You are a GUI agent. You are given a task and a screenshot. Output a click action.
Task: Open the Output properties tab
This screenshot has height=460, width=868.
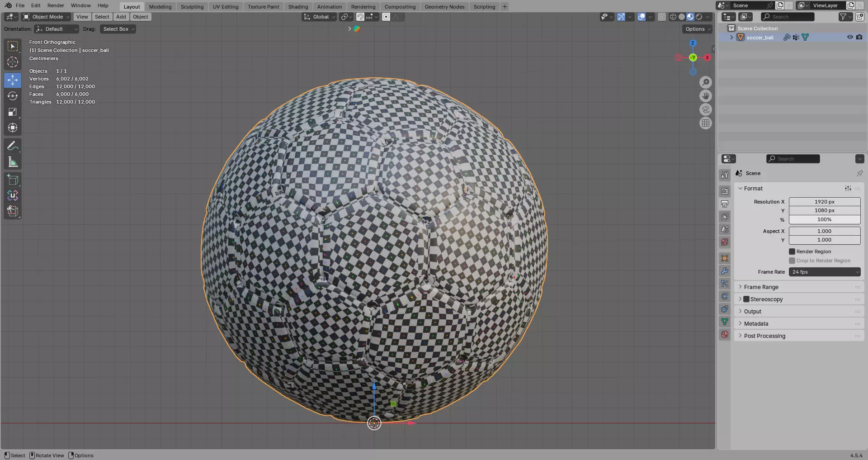click(725, 204)
